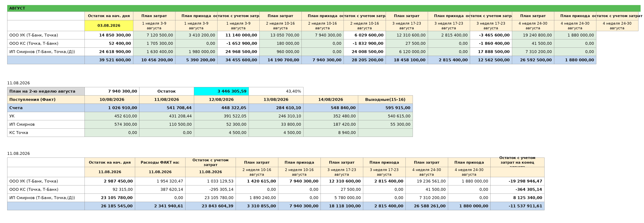This screenshot has width=644, height=223.
Task: Click the total 26 592 500,00
Action: click(x=533, y=60)
